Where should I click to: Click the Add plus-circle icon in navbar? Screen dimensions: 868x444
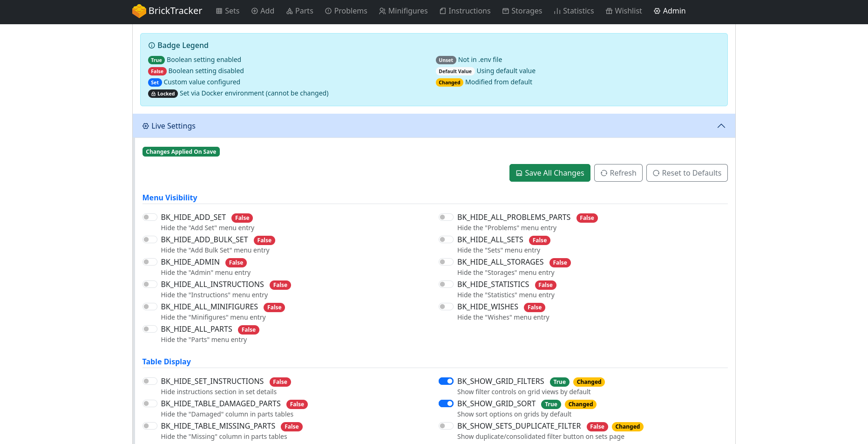(255, 11)
